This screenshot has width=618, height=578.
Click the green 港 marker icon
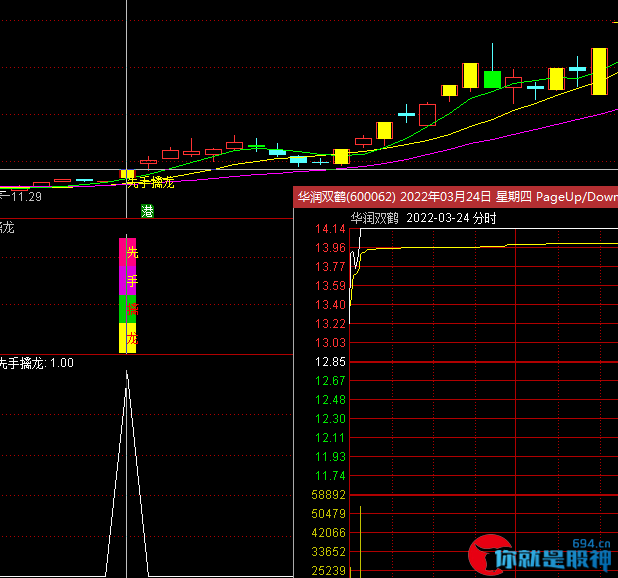(147, 211)
